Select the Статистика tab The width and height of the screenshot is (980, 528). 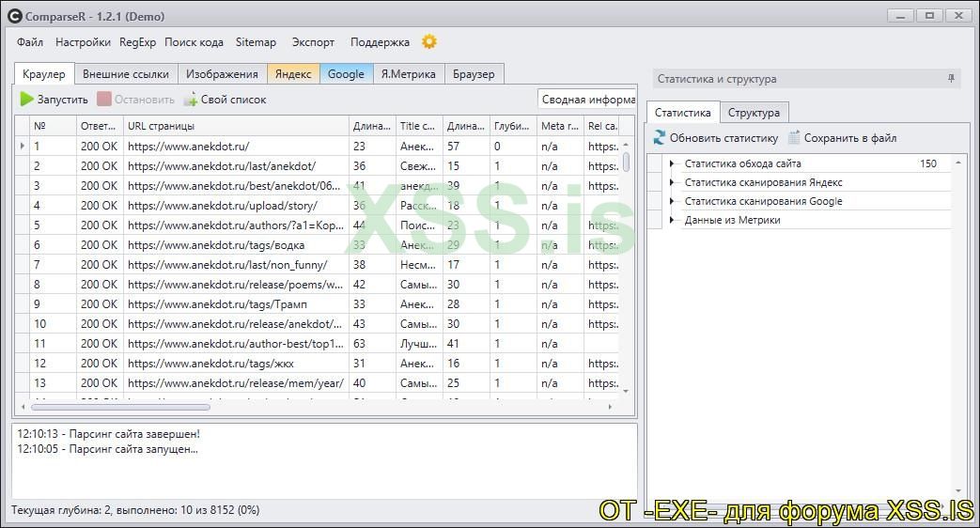682,113
